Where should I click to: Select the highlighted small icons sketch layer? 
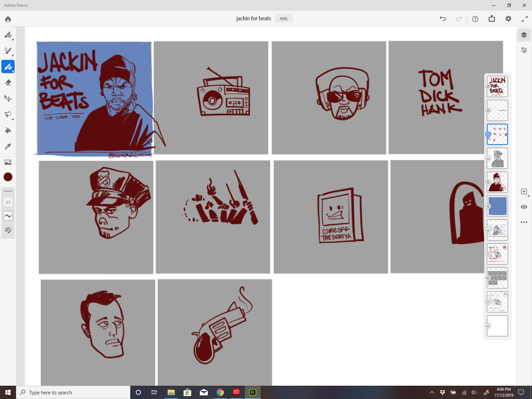[x=497, y=134]
